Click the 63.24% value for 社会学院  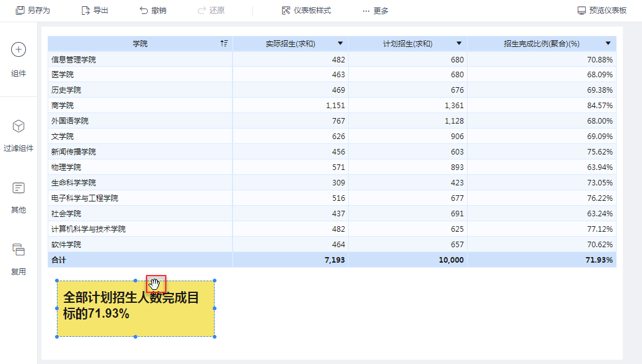click(600, 213)
